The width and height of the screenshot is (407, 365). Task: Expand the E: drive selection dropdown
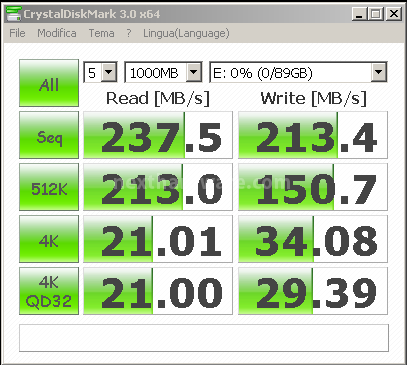[x=379, y=72]
